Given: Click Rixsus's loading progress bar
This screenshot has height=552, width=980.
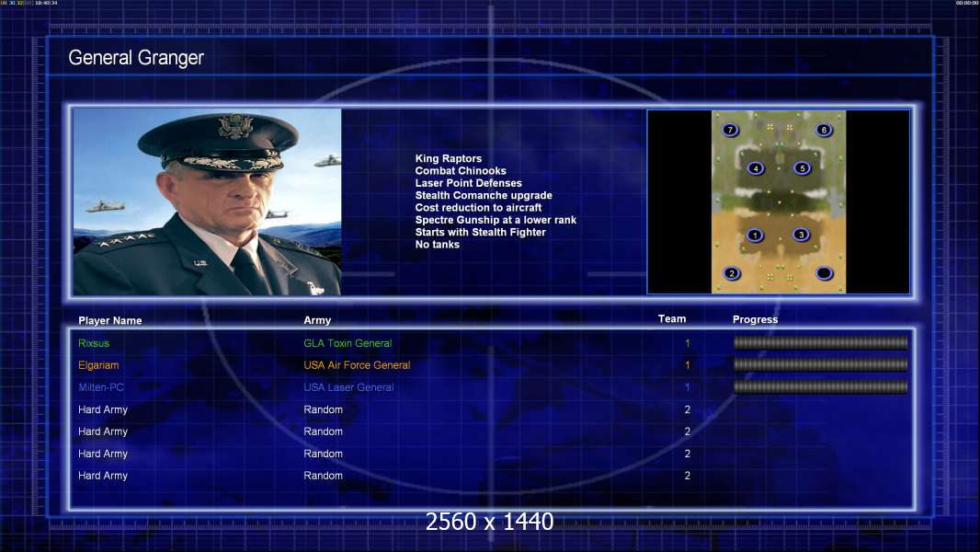Looking at the screenshot, I should coord(821,342).
